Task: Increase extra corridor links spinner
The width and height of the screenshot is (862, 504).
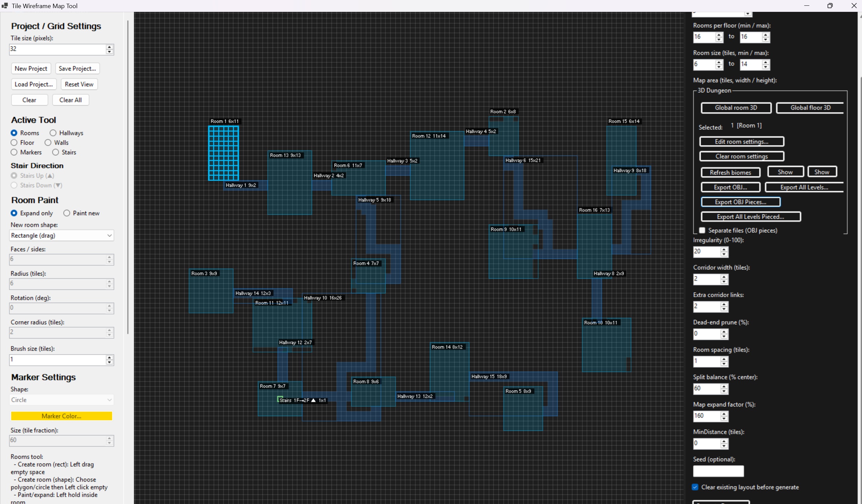Action: click(724, 304)
